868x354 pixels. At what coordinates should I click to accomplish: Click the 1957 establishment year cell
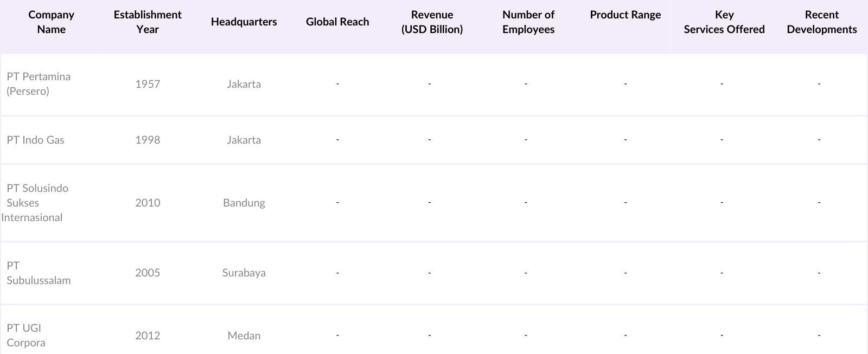click(148, 84)
